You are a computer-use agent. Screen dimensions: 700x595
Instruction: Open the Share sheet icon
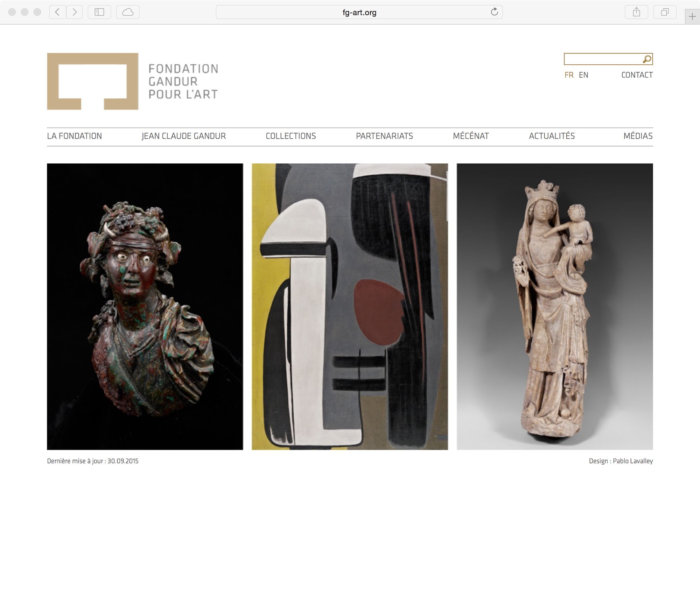click(636, 12)
